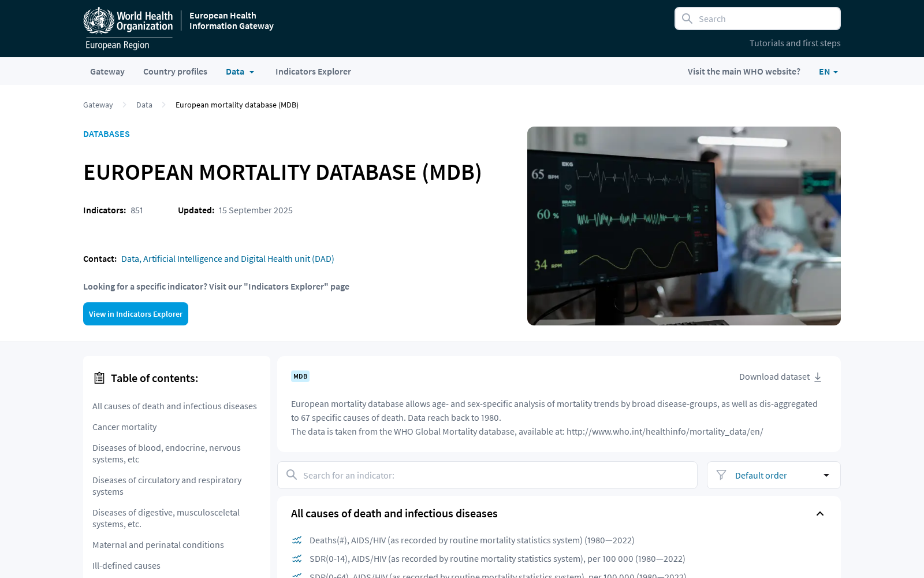The width and height of the screenshot is (924, 578).
Task: Click the Table of contents clipboard icon
Action: pos(99,378)
